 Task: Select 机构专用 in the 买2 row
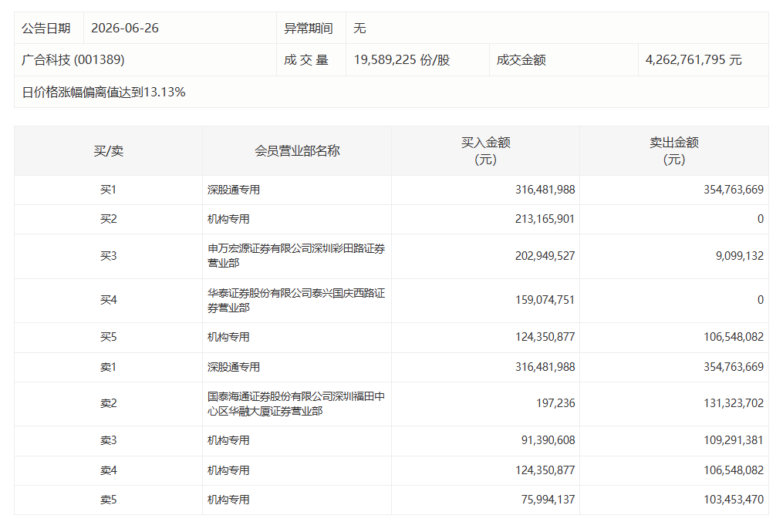[228, 220]
